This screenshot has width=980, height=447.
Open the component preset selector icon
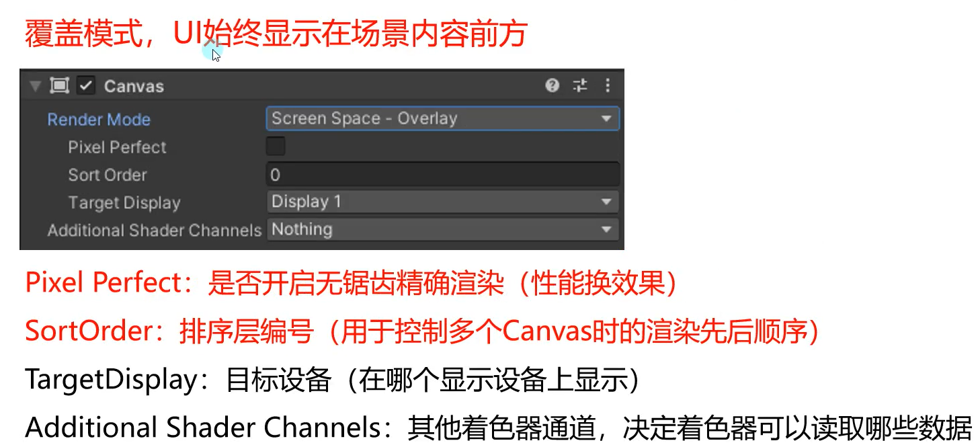[x=579, y=85]
